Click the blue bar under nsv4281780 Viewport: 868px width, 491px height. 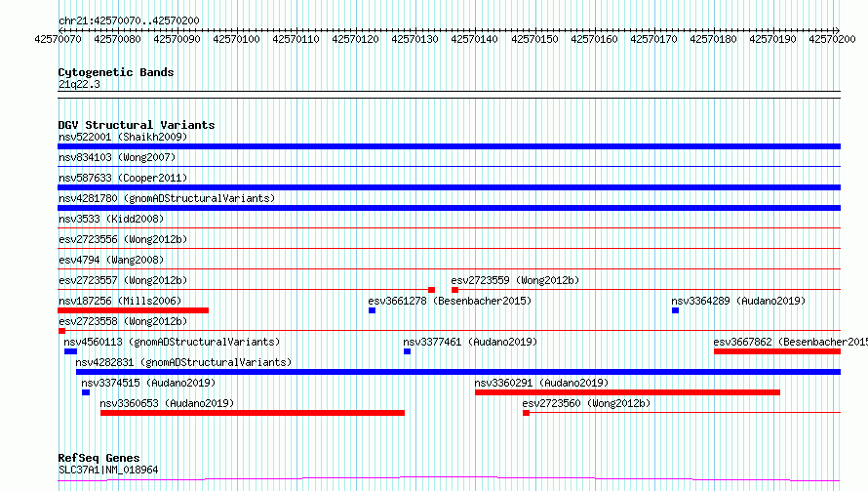[x=449, y=208]
